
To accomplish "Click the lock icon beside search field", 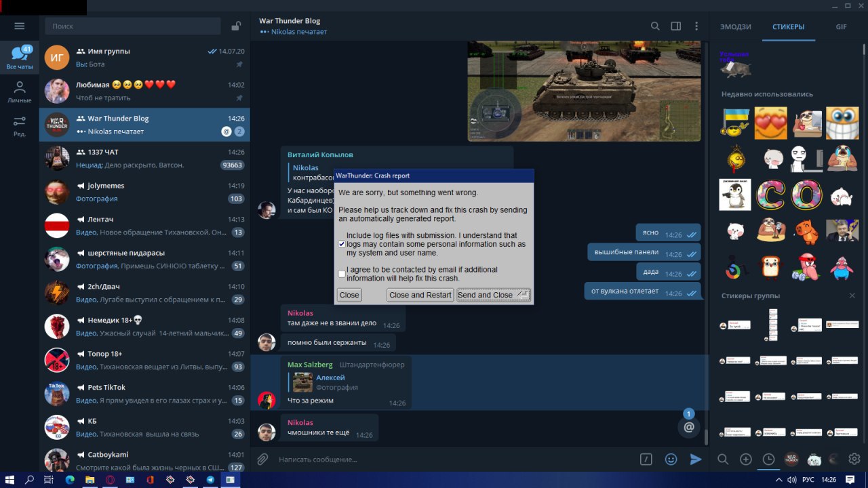I will [235, 26].
